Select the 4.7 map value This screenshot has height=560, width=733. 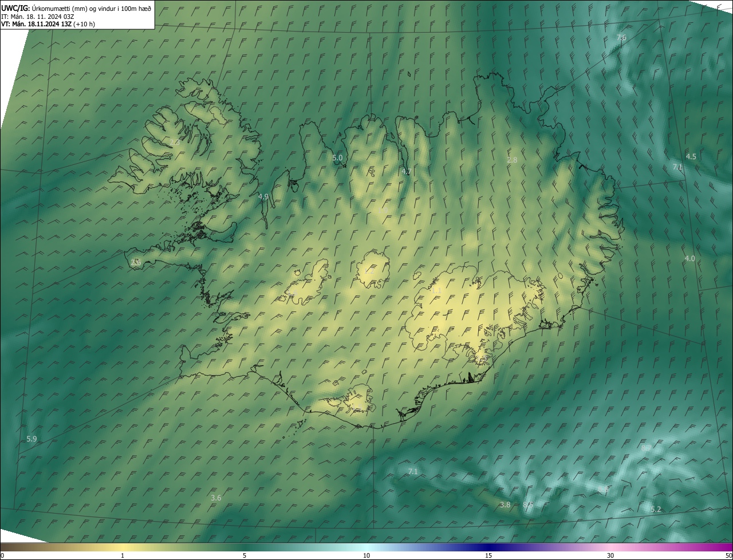(407, 171)
